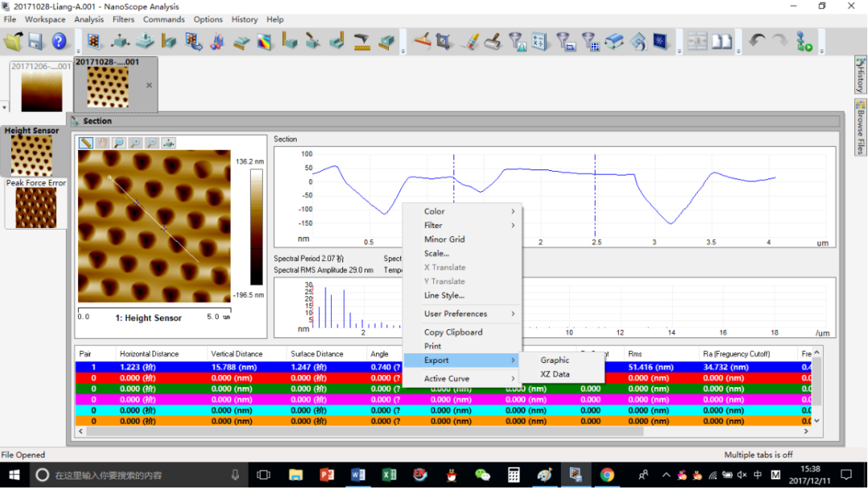
Task: Click Copy Clipboard in context menu
Action: 453,332
